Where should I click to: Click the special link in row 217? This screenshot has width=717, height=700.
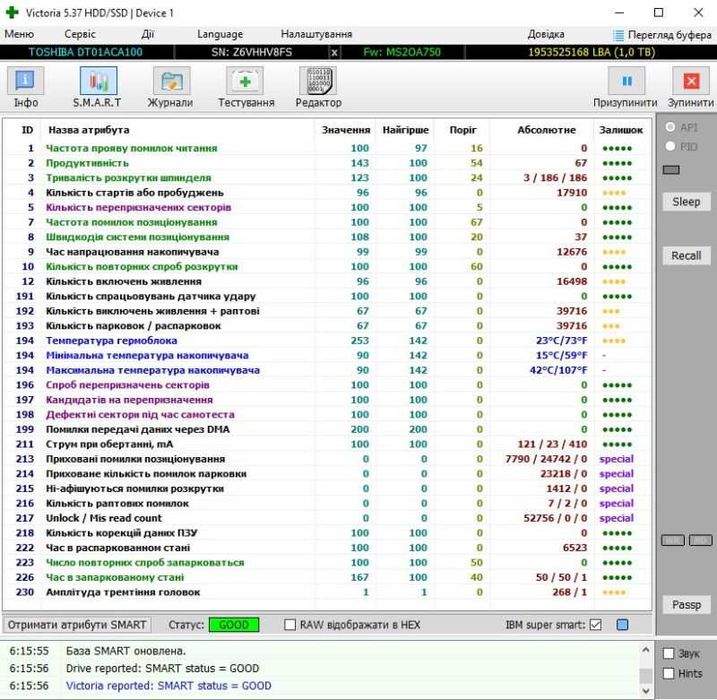tap(616, 518)
